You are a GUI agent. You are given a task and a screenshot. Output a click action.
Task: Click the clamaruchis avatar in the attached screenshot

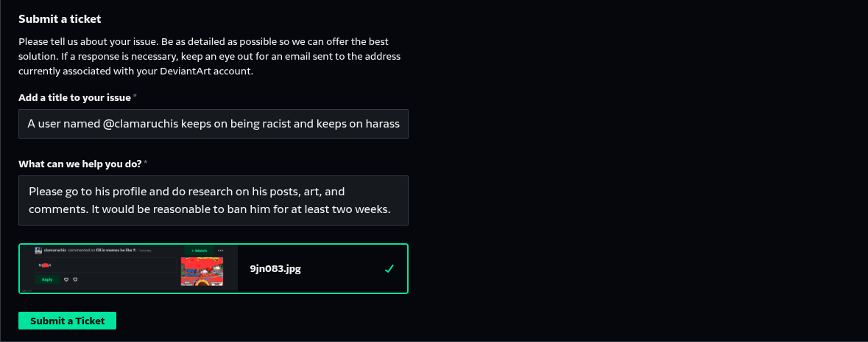pos(38,251)
